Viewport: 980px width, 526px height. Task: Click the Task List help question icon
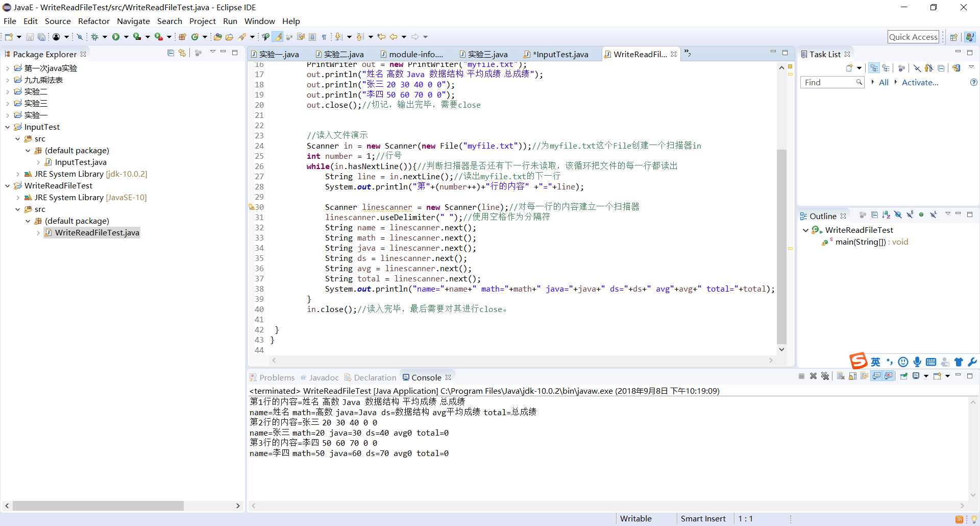point(973,82)
